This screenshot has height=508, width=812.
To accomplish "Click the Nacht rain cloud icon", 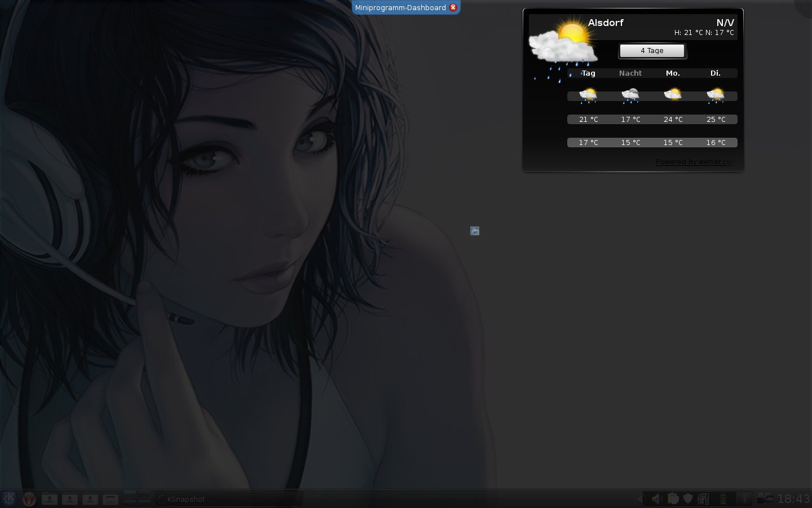I will [630, 95].
